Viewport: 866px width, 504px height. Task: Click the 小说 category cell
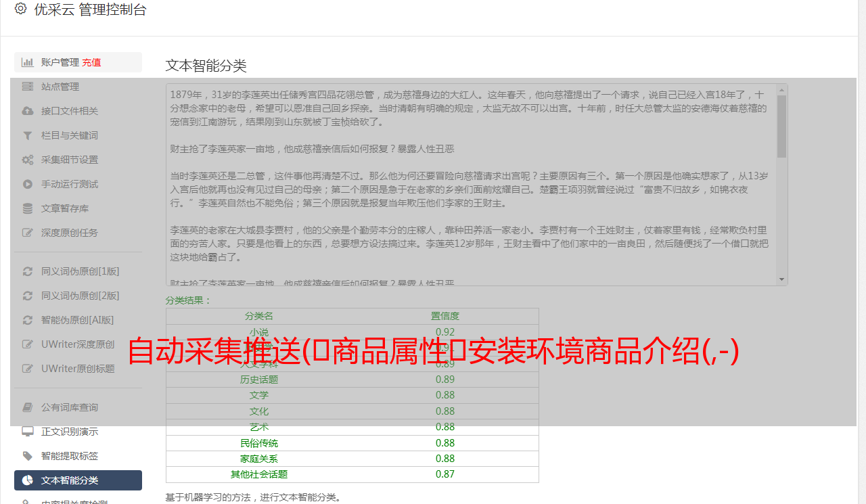pos(259,332)
